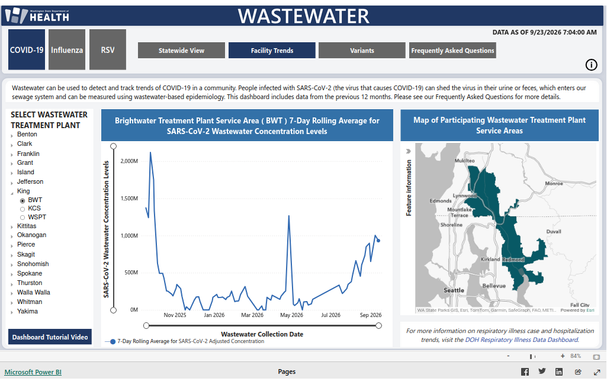Screen dimensions: 607x380
Task: Click the 84% zoom percentage
Action: [576, 356]
